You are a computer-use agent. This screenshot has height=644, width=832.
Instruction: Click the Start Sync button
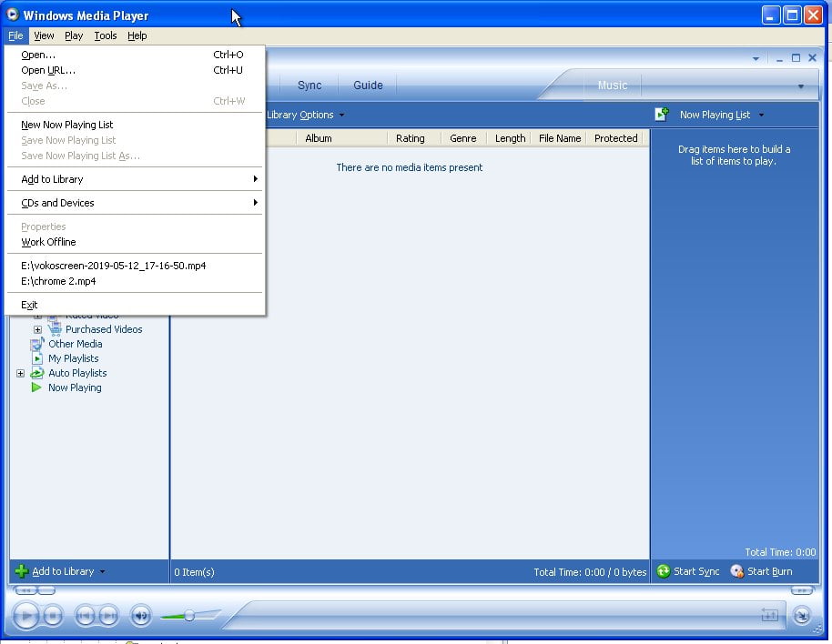click(x=688, y=571)
